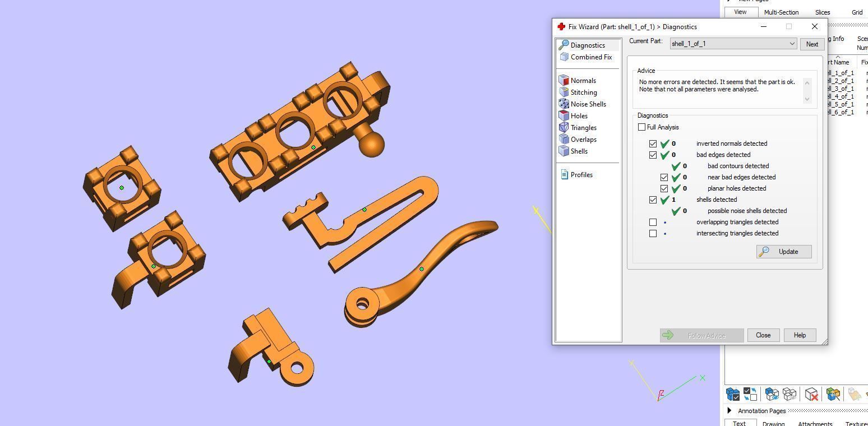
Task: Click the Next part button
Action: coord(812,44)
